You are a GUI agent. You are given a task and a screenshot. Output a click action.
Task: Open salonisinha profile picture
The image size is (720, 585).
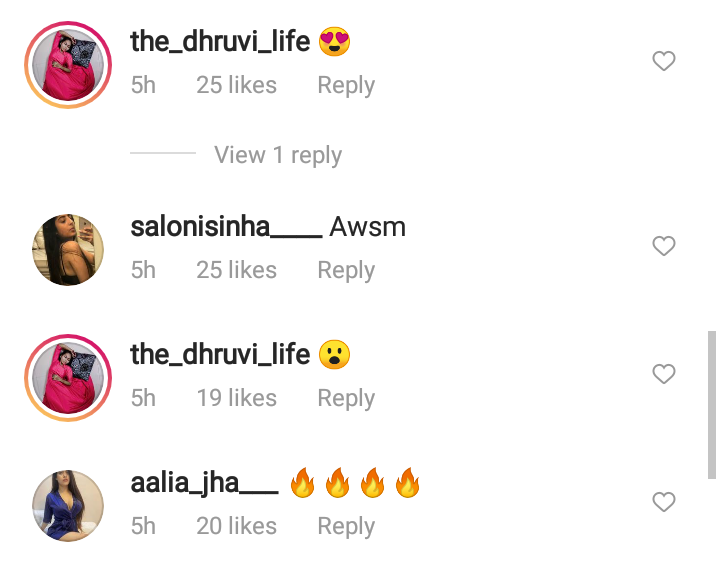click(68, 249)
